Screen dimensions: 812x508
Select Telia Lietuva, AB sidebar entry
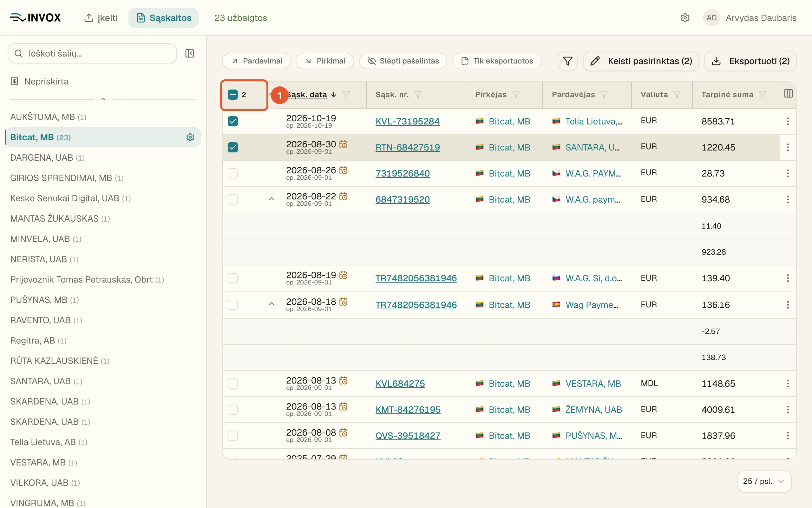point(49,442)
